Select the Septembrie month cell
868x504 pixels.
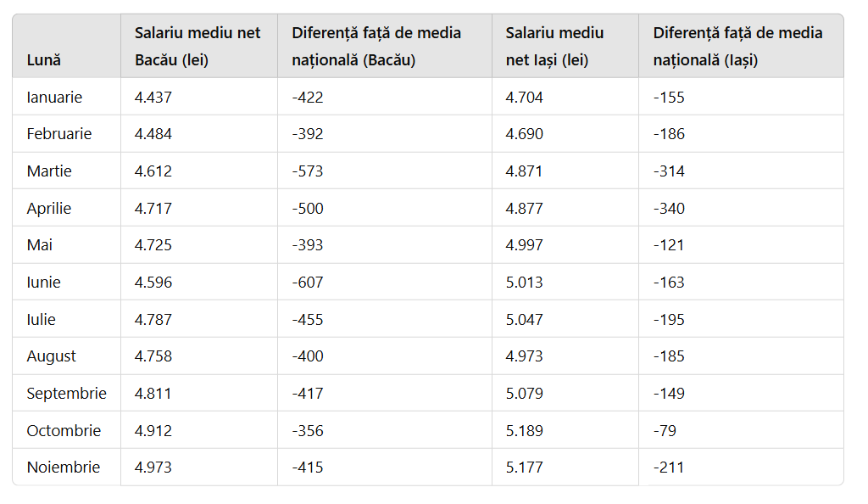click(x=66, y=394)
